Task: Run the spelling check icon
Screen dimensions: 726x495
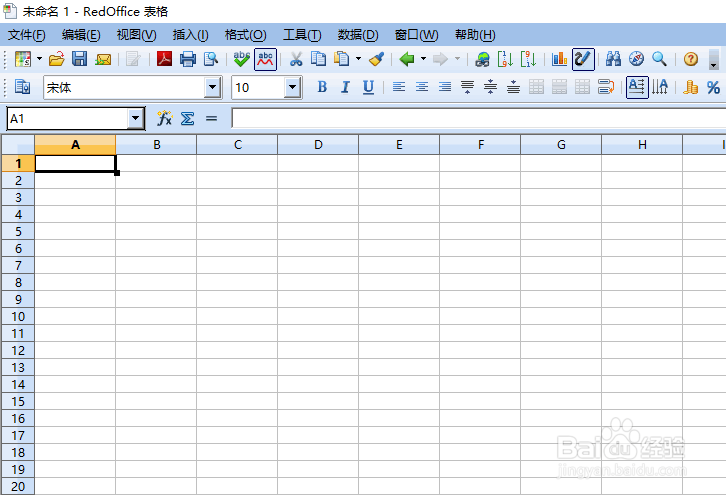Action: point(242,59)
